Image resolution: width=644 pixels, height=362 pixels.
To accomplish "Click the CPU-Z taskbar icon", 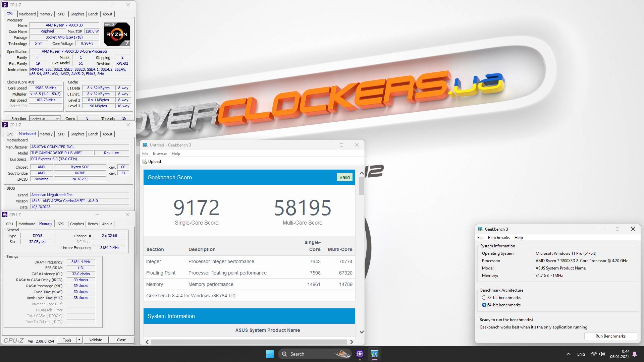I will pyautogui.click(x=360, y=354).
